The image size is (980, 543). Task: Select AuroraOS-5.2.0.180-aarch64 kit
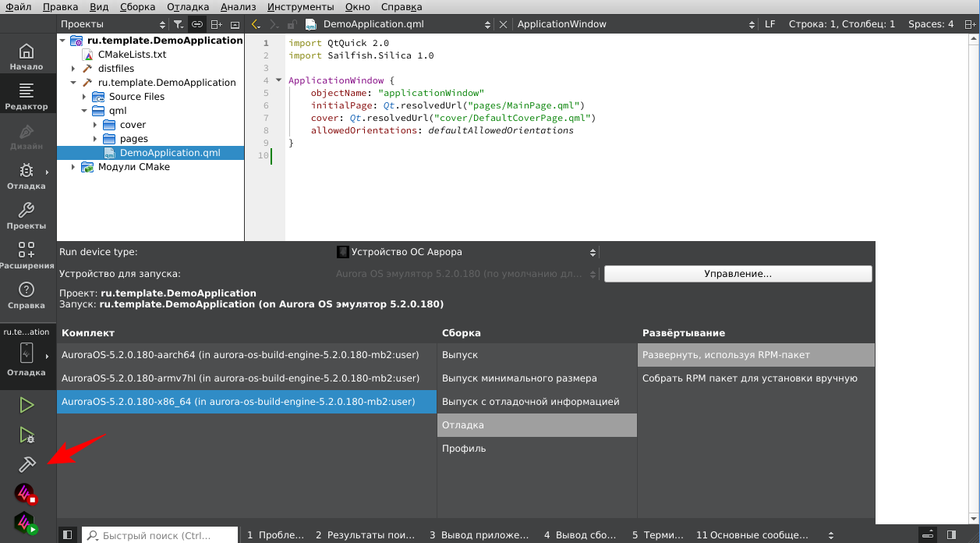tap(240, 355)
